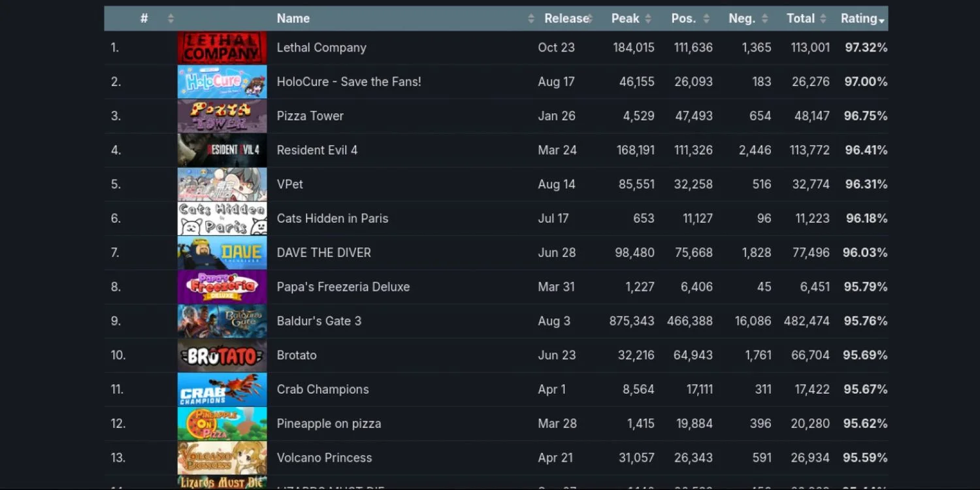Image resolution: width=980 pixels, height=490 pixels.
Task: Open the Lethal Company game thumbnail
Action: [222, 48]
